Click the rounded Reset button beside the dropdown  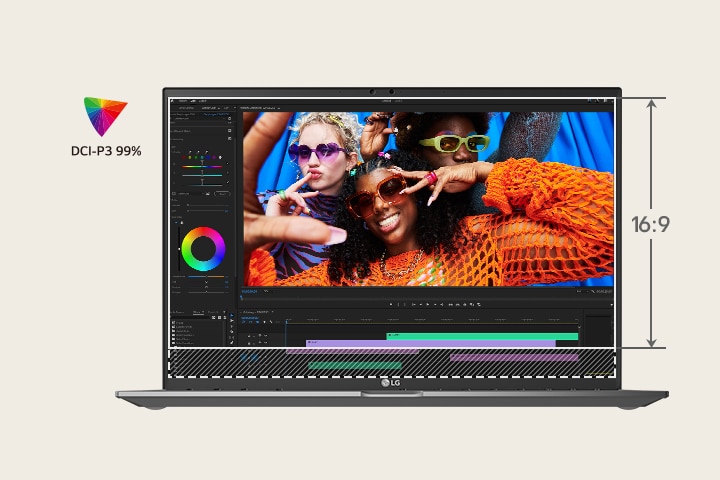click(221, 194)
